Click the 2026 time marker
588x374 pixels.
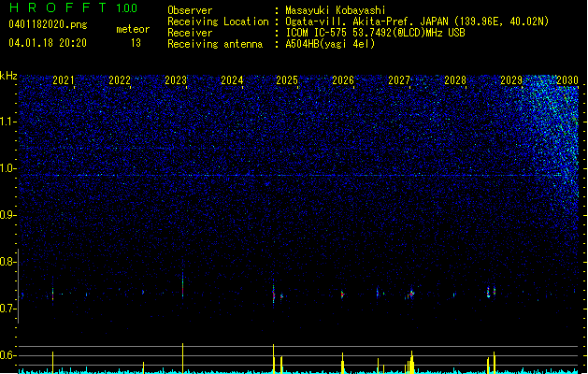click(x=343, y=80)
